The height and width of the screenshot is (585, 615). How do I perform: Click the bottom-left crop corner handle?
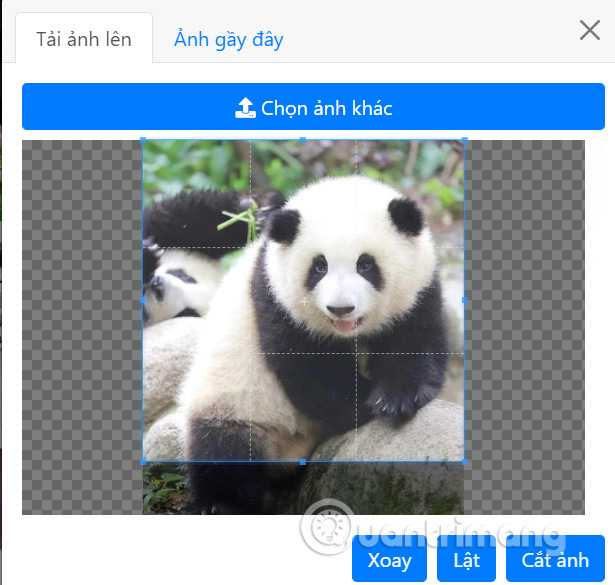143,462
